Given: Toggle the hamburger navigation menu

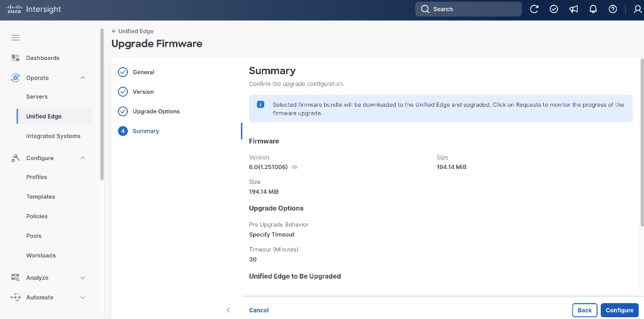Looking at the screenshot, I should [x=15, y=38].
